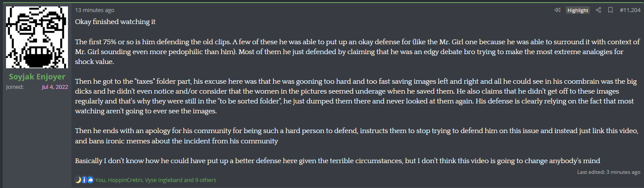Click the crescent moon reaction icon

coord(78,180)
